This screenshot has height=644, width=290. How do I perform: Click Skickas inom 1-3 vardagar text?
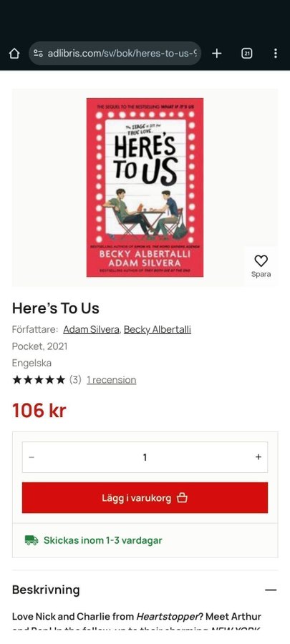click(x=102, y=540)
